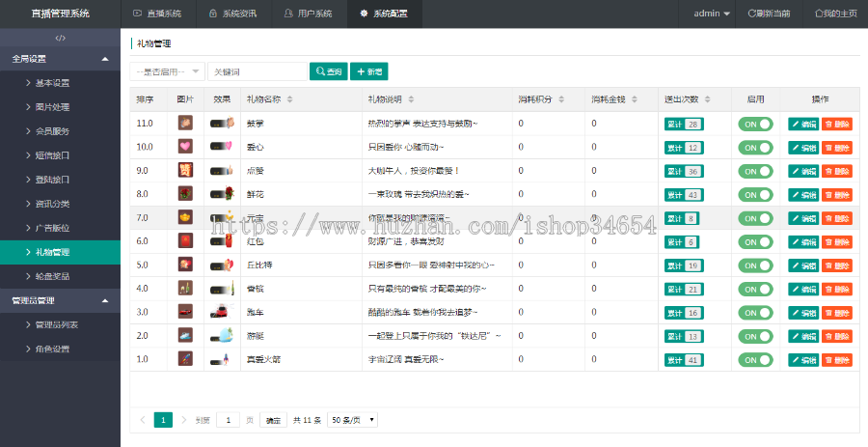This screenshot has width=868, height=447.
Task: Confirm page jump with 确定 button
Action: tap(273, 420)
